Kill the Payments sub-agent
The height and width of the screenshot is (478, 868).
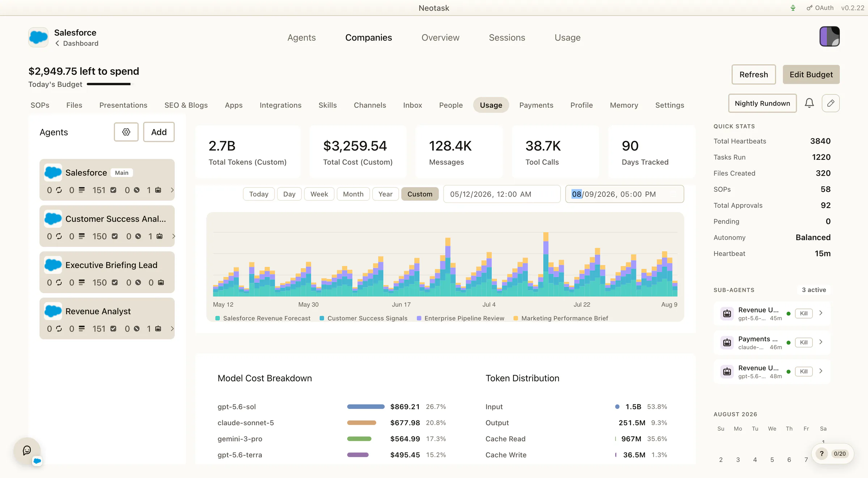[x=804, y=342]
